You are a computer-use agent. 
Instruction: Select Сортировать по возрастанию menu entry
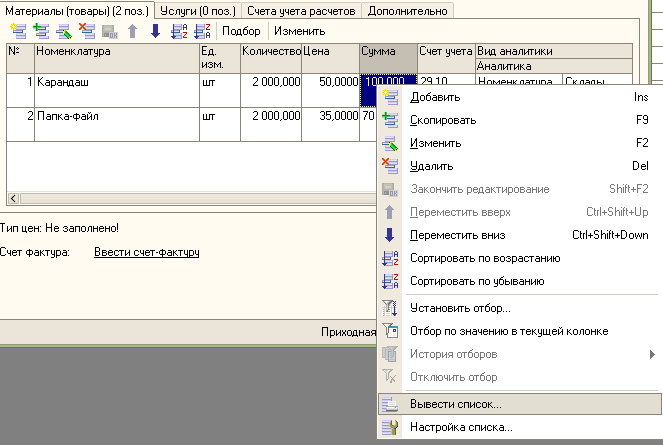tap(520, 258)
